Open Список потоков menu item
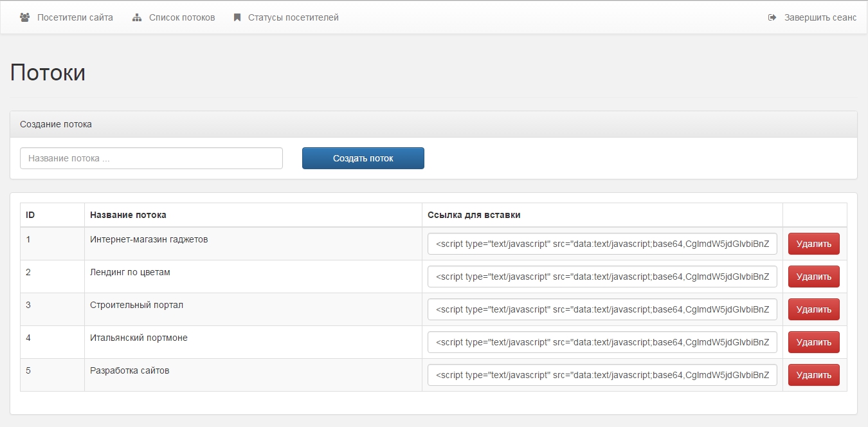This screenshot has width=868, height=427. [182, 17]
